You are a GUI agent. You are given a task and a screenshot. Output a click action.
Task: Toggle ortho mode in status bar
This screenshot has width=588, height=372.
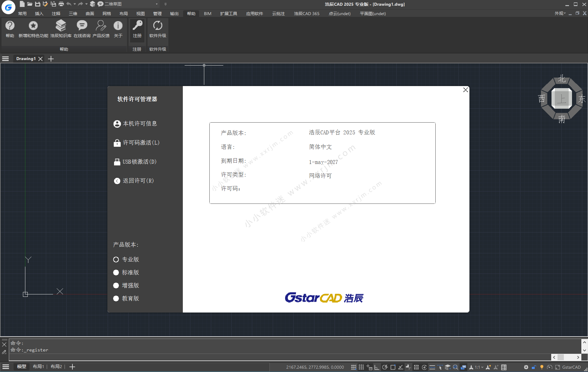click(x=377, y=367)
